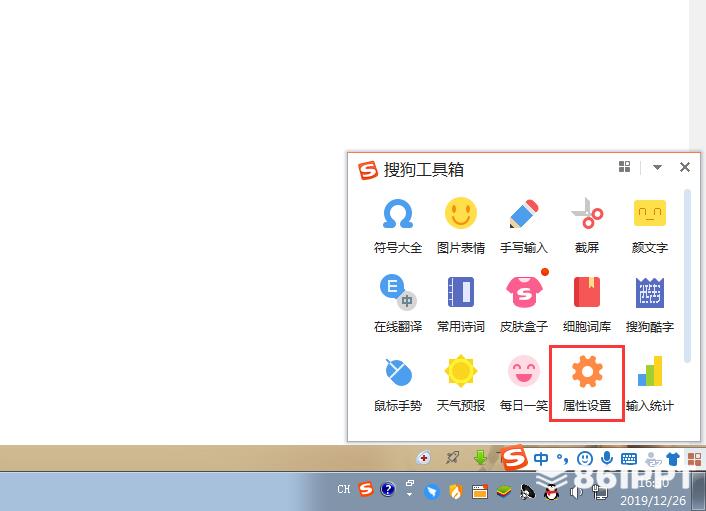Click the green download arrow desktop widget
The height and width of the screenshot is (511, 706).
480,458
